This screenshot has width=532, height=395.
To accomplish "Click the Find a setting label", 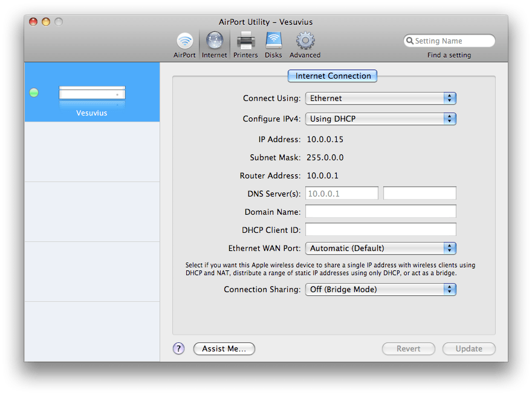I will [x=449, y=55].
